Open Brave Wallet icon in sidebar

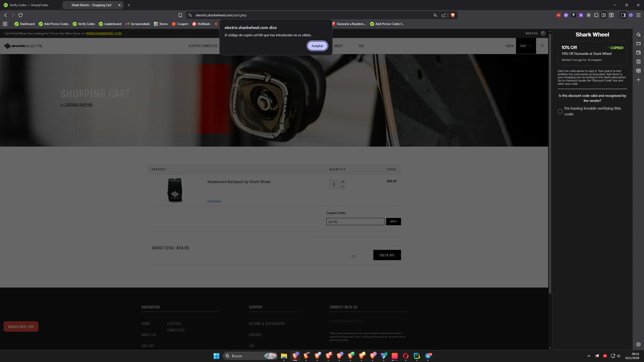click(638, 52)
